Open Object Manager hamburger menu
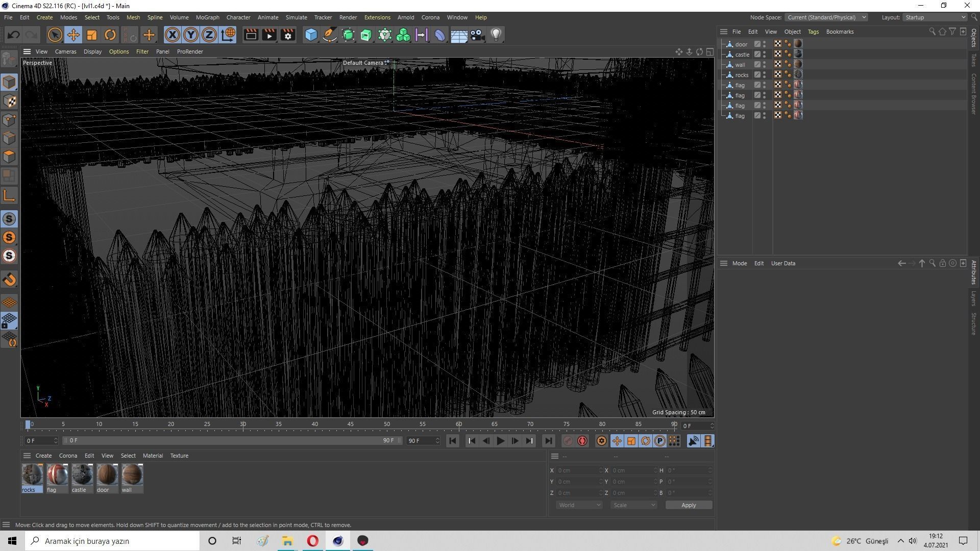The image size is (980, 551). (724, 32)
